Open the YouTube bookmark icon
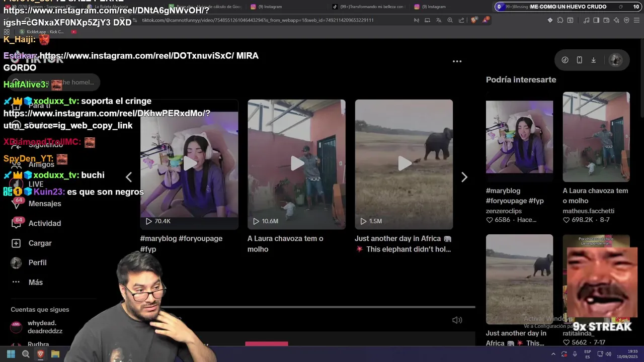The width and height of the screenshot is (644, 362). coord(74,32)
